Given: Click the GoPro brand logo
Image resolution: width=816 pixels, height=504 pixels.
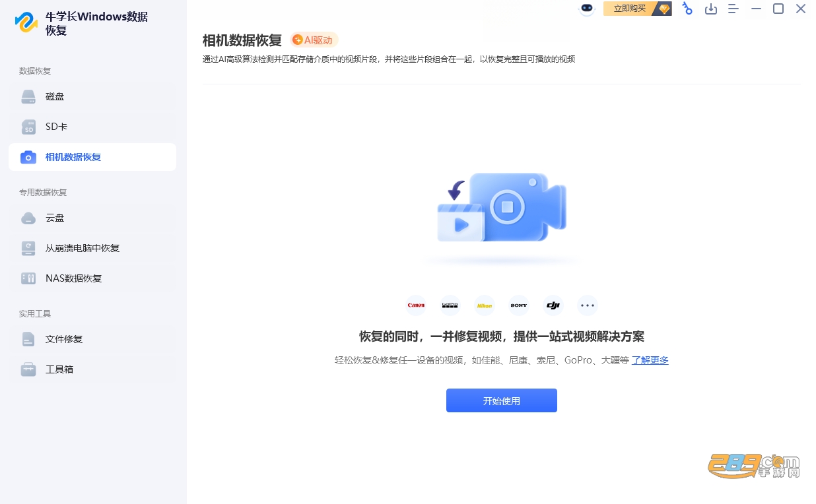Looking at the screenshot, I should (450, 305).
